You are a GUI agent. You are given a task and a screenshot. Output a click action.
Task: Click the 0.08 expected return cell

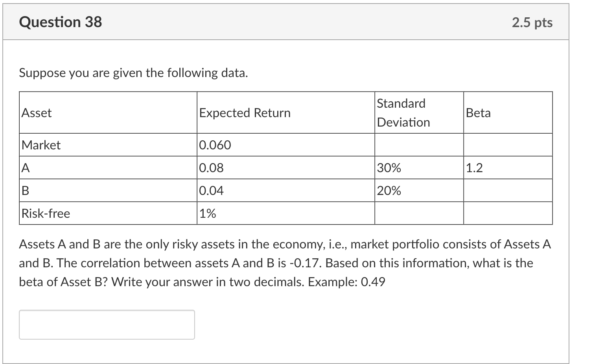(285, 168)
